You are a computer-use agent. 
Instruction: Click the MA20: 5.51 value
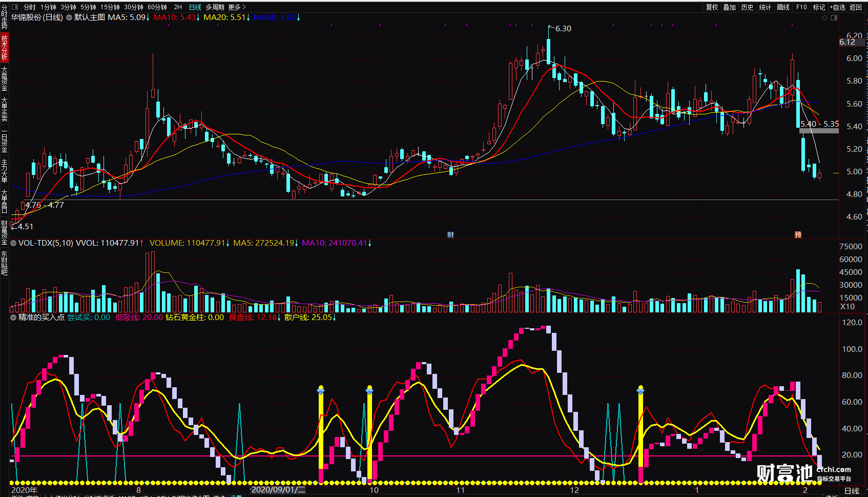(225, 17)
